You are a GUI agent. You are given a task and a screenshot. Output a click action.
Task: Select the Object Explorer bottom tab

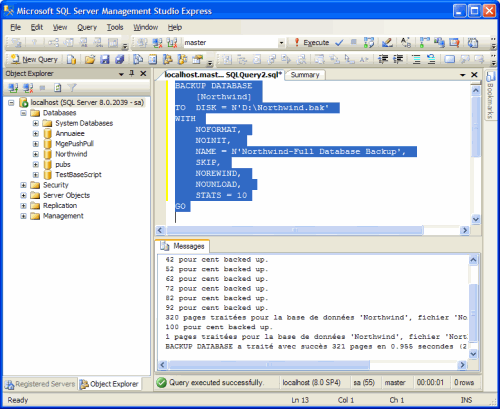[110, 384]
